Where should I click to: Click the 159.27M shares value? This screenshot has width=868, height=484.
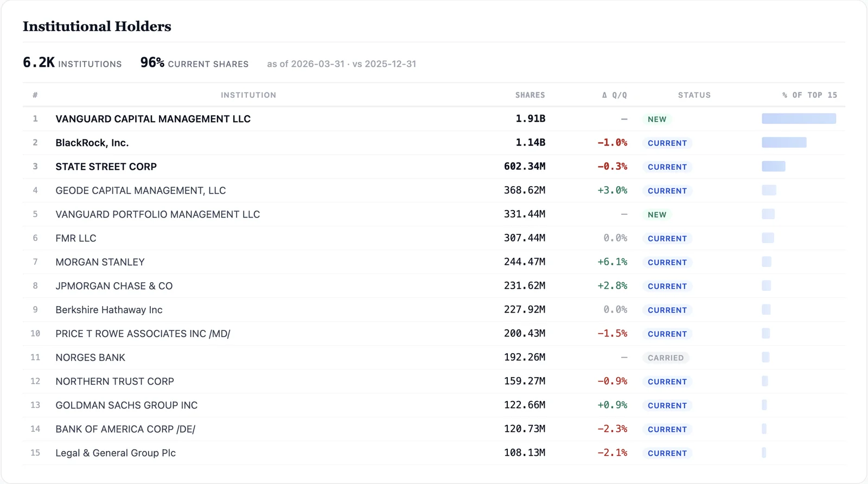point(525,381)
